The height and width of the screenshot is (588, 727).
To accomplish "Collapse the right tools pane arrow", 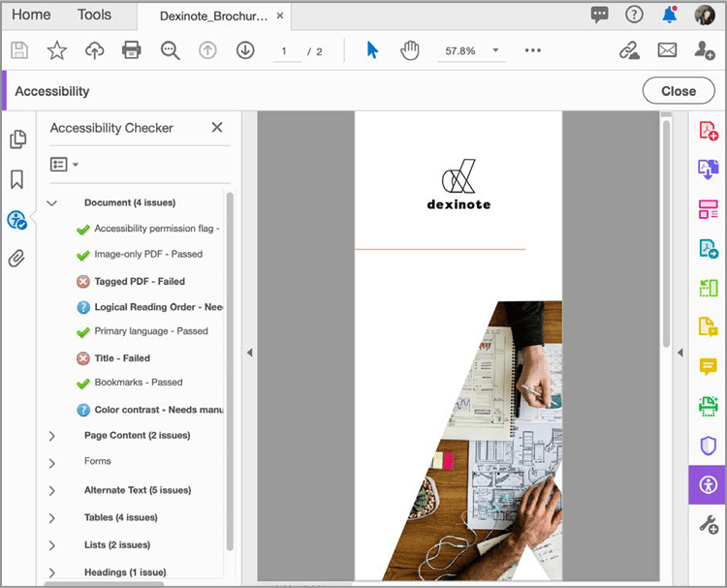I will point(680,353).
